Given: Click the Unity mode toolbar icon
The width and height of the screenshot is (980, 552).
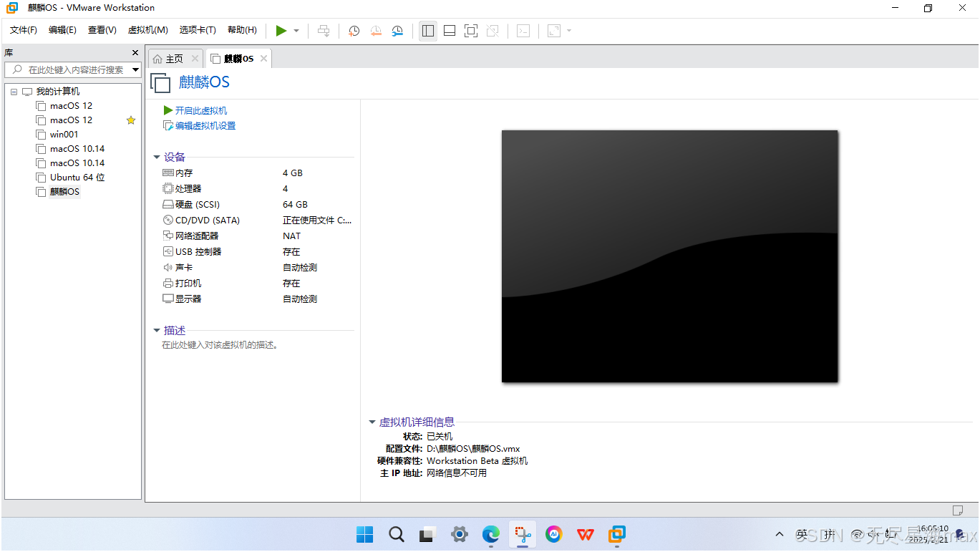Looking at the screenshot, I should (x=493, y=31).
